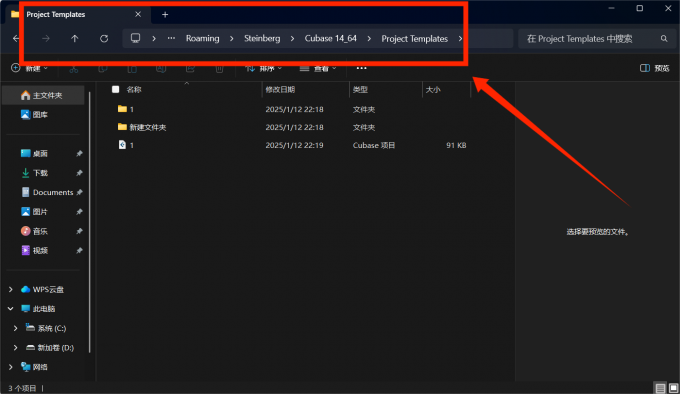Screen dimensions: 680x394
Task: Click the Paste icon in toolbar
Action: point(132,68)
